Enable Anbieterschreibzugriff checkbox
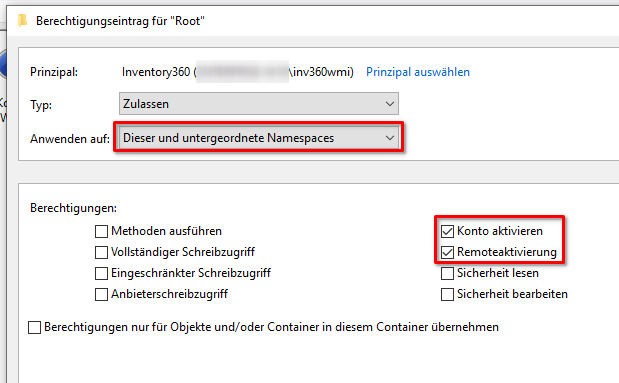Image resolution: width=619 pixels, height=383 pixels. tap(101, 294)
